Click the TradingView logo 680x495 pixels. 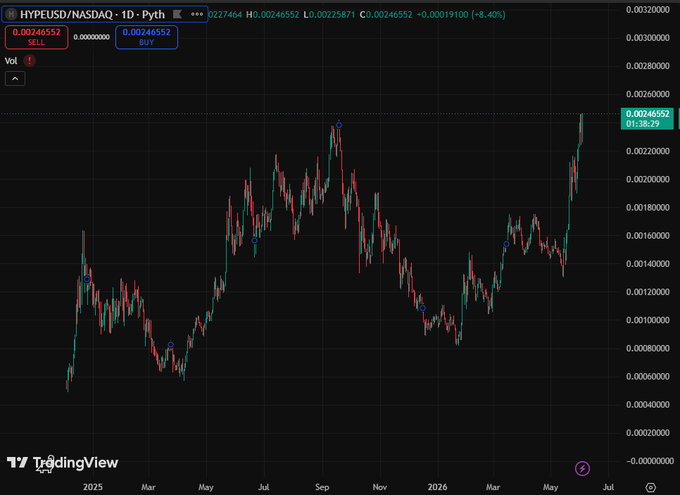(x=62, y=463)
